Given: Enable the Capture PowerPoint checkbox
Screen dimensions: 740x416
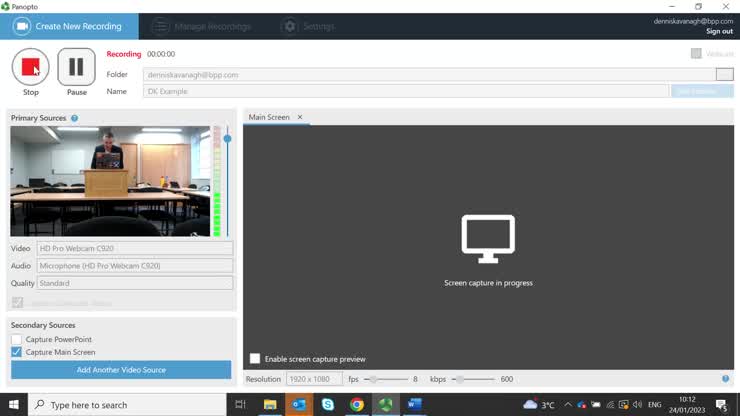Looking at the screenshot, I should pyautogui.click(x=17, y=340).
